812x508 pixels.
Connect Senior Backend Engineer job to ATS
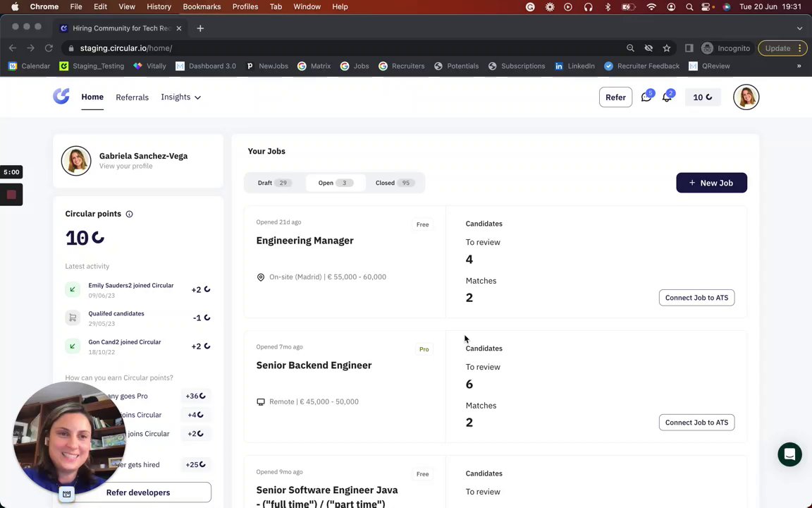tap(696, 423)
